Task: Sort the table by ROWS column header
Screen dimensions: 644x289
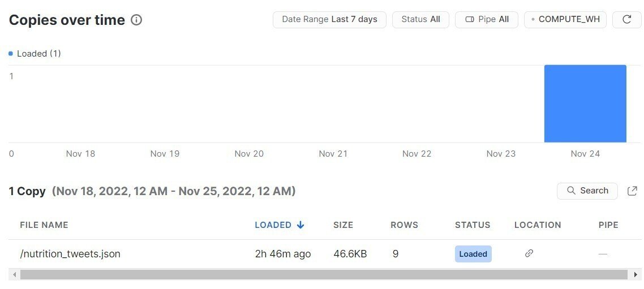Action: coord(404,225)
